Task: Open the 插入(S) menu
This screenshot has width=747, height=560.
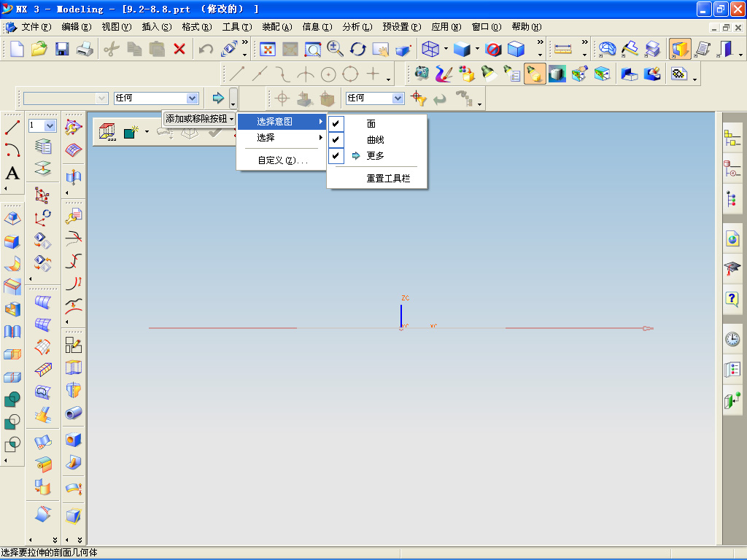Action: click(156, 27)
